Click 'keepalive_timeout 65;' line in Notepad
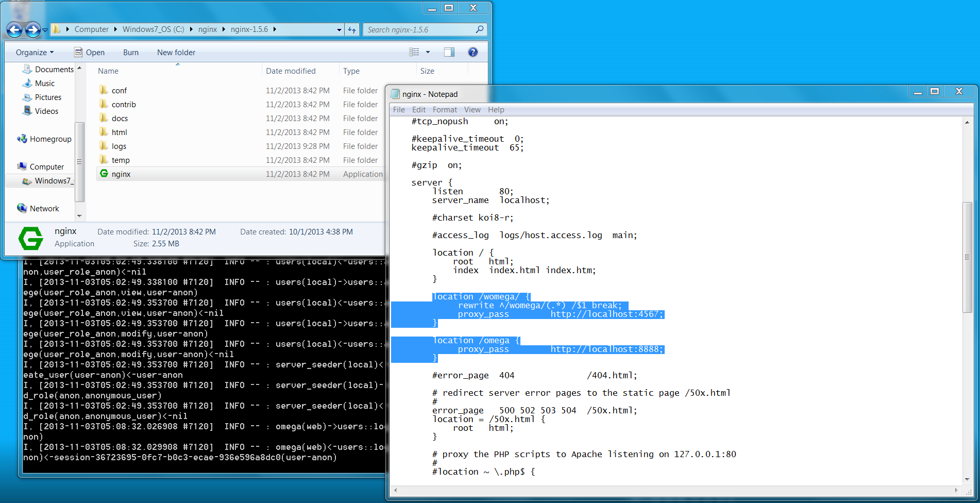 tap(467, 147)
